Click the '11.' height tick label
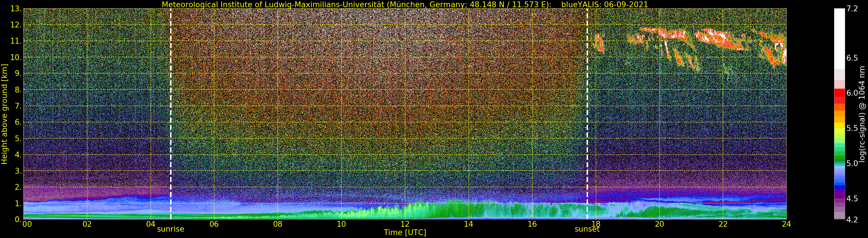868x238 pixels. click(16, 41)
